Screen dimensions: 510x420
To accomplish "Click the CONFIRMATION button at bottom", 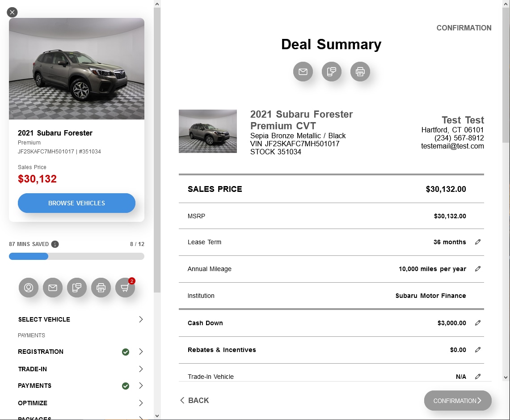I will pos(458,400).
